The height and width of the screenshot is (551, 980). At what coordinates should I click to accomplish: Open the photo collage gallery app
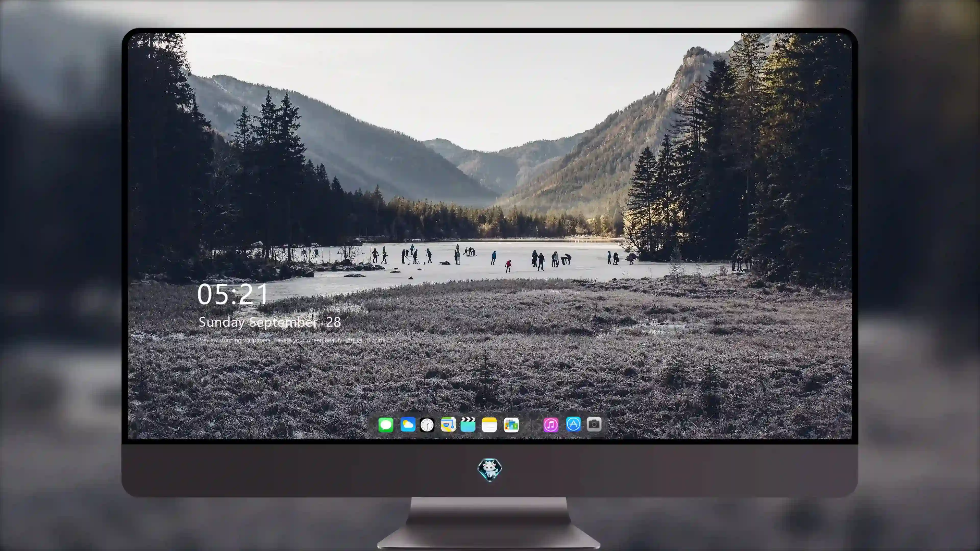[x=511, y=425]
